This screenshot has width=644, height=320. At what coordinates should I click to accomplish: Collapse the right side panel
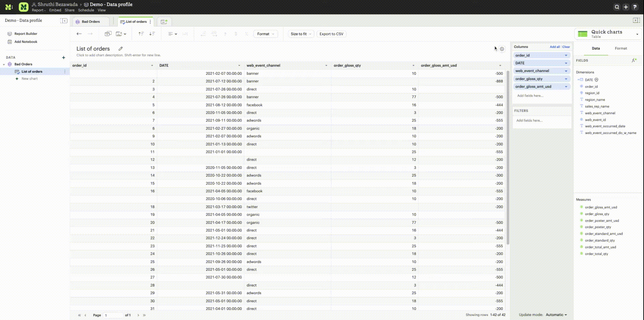(x=636, y=20)
